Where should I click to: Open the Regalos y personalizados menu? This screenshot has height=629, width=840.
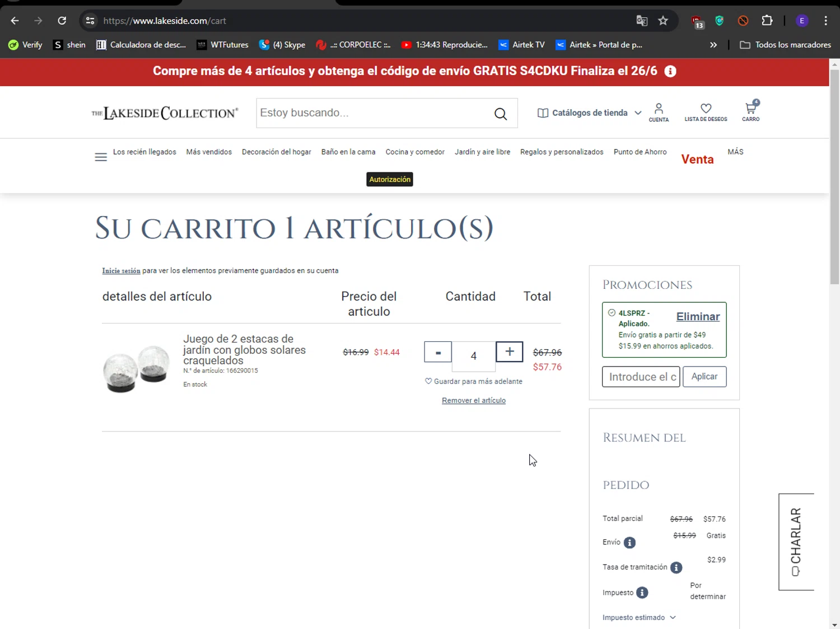click(562, 152)
